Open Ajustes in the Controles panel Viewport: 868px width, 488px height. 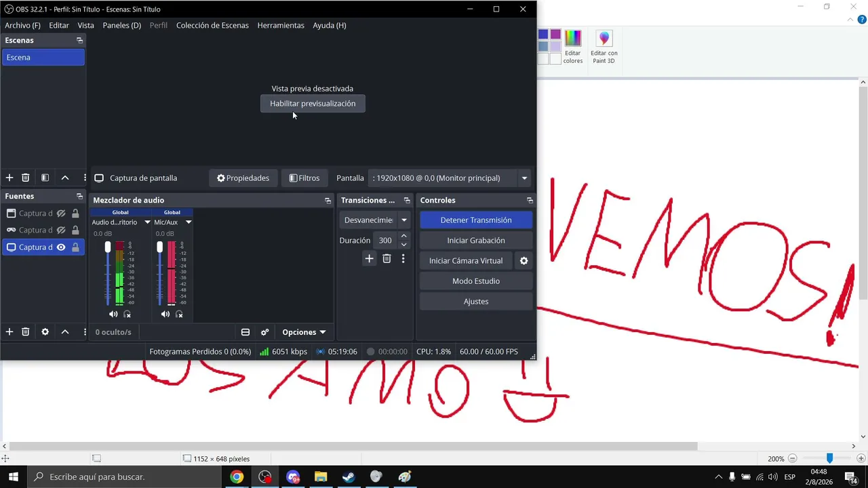click(476, 302)
